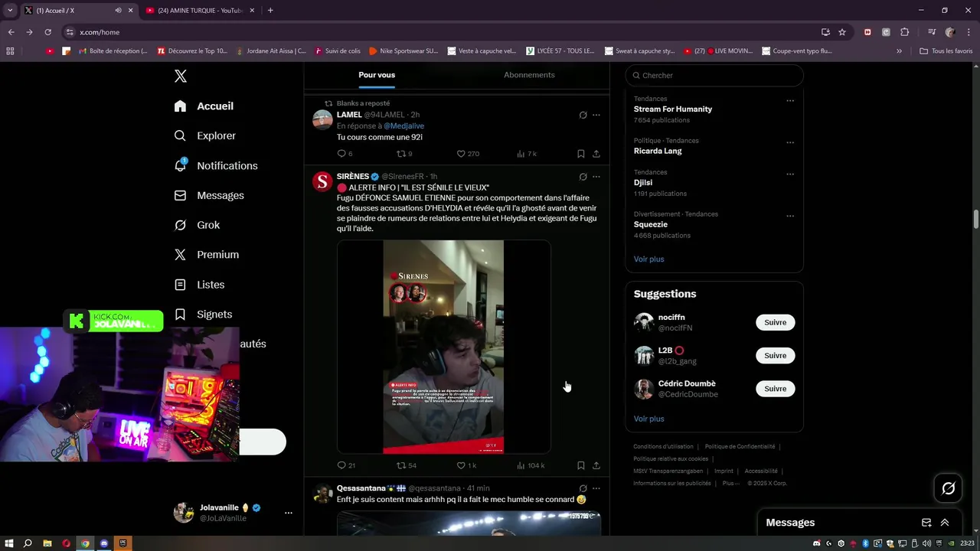Open Squeezie trend
The image size is (980, 551).
click(651, 224)
